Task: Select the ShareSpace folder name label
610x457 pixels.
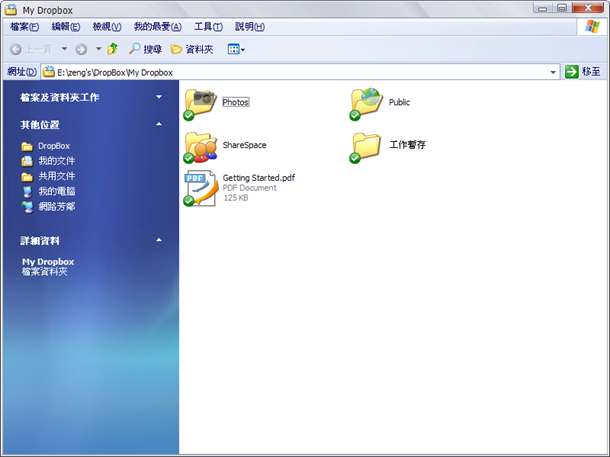Action: tap(244, 145)
